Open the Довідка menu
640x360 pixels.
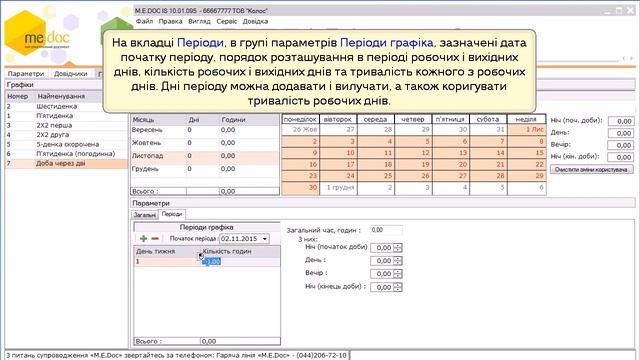click(255, 21)
